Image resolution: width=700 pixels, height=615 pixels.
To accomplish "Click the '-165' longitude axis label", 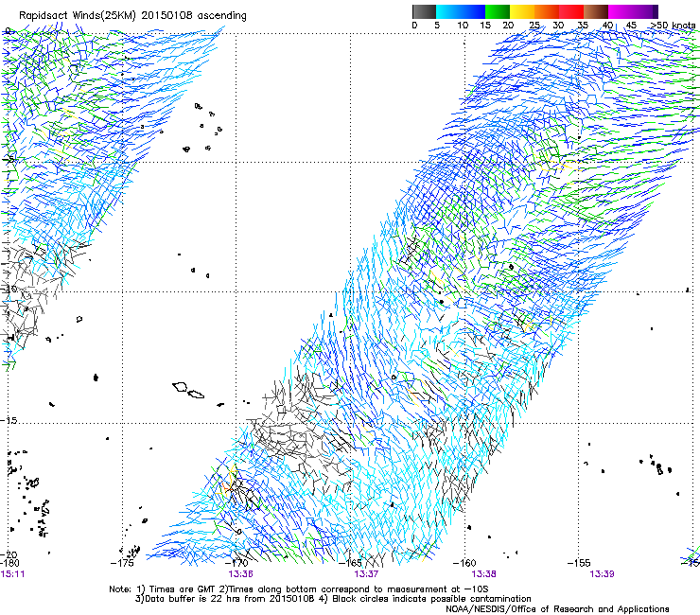I will (351, 563).
